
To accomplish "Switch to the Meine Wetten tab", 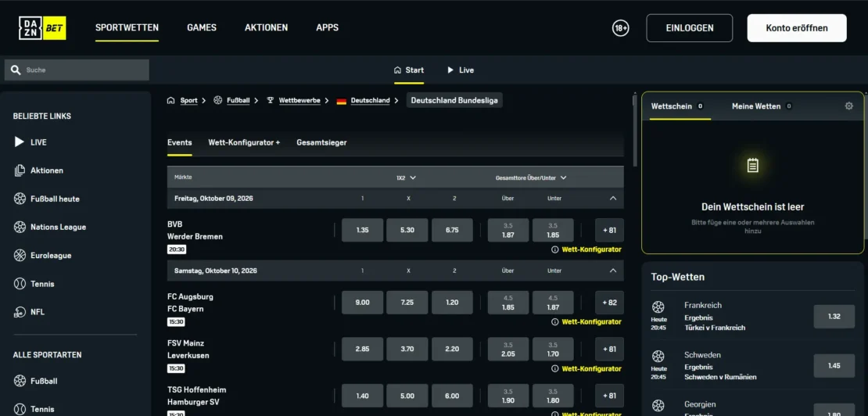I will click(762, 106).
